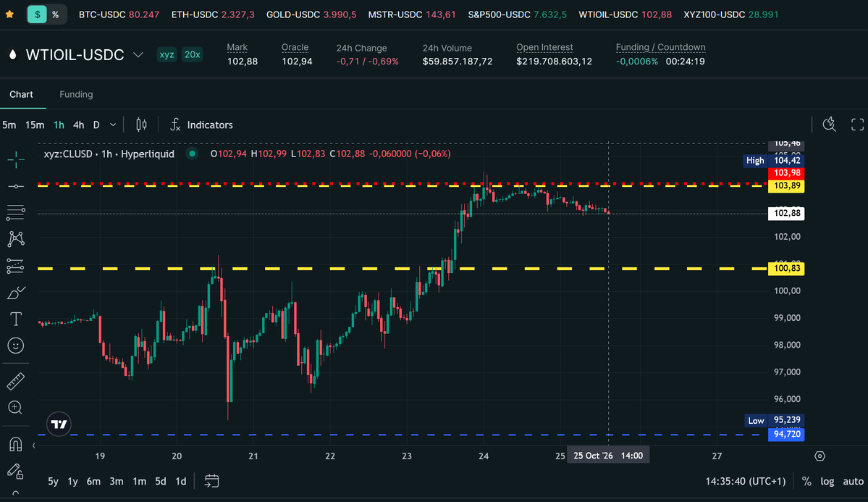Click the 25 Oct '26 14:00 time marker
The image size is (868, 502).
608,456
